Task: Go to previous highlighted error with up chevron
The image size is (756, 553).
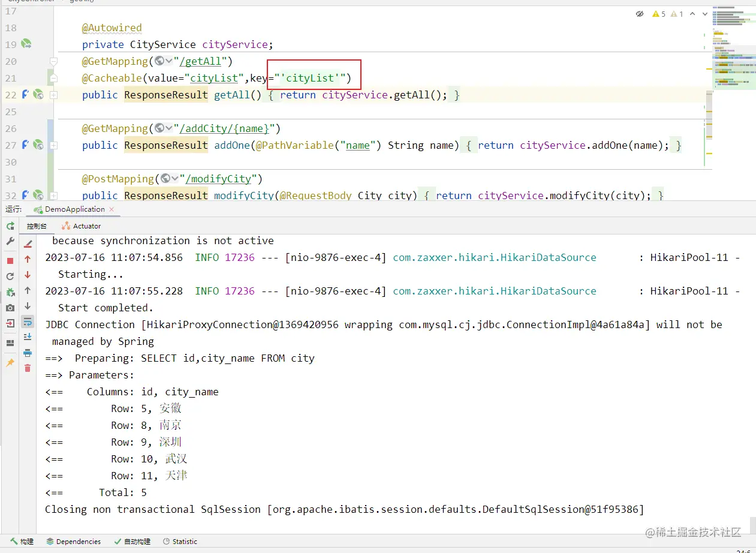Action: (692, 14)
